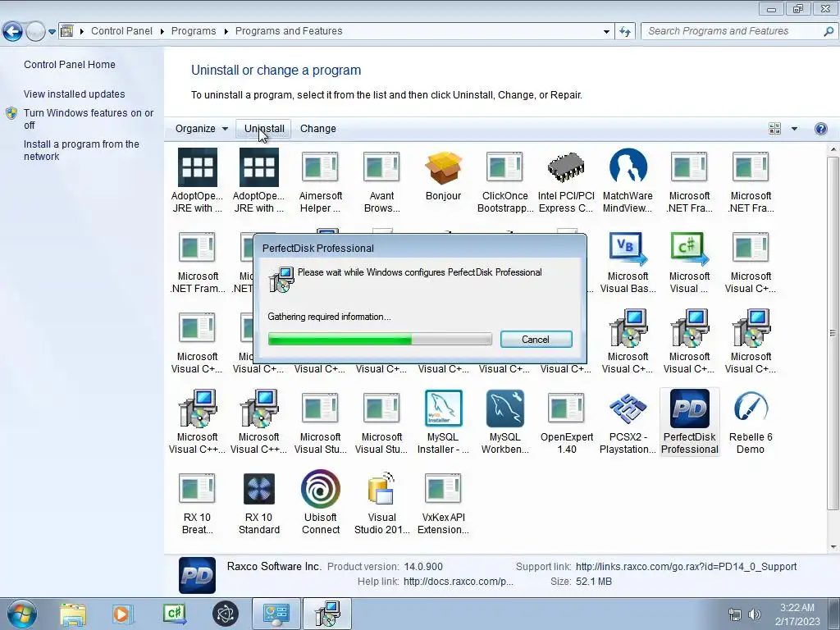840x630 pixels.
Task: Select the Microsoft Visual C# icon
Action: tap(689, 249)
